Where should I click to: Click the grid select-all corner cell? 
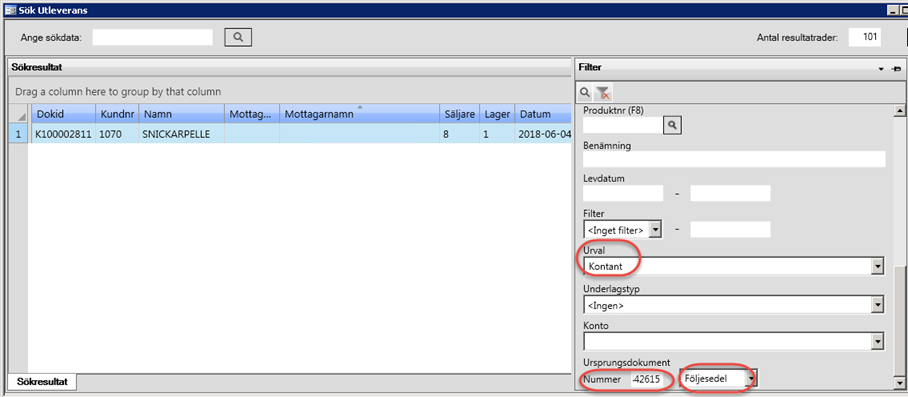click(19, 114)
